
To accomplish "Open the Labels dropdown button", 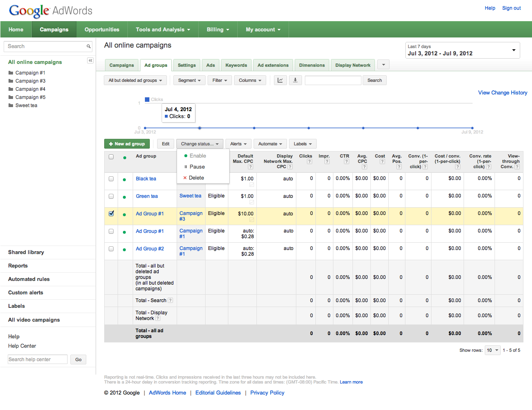I will tap(302, 144).
